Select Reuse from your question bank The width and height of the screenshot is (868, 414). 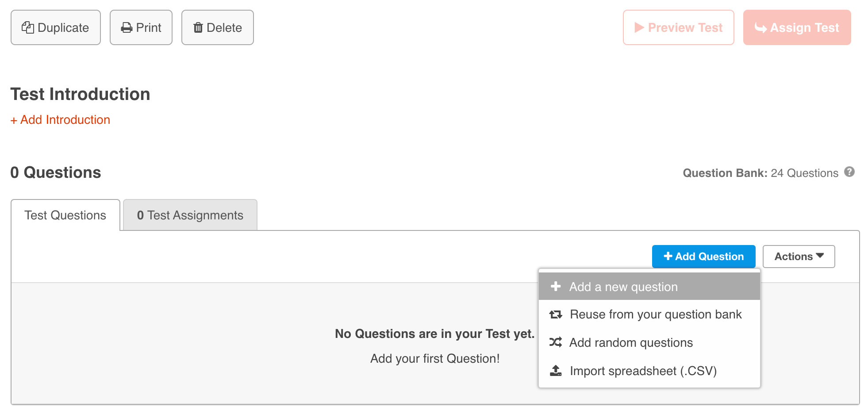tap(655, 314)
